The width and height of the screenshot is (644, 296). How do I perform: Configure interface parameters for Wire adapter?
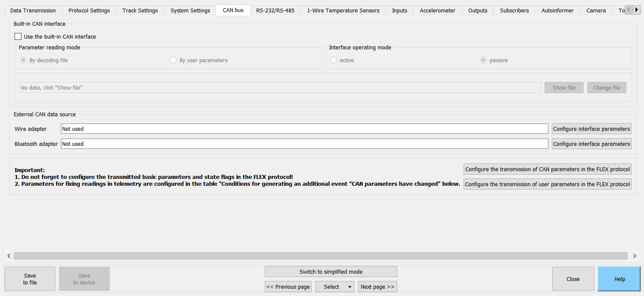[591, 129]
